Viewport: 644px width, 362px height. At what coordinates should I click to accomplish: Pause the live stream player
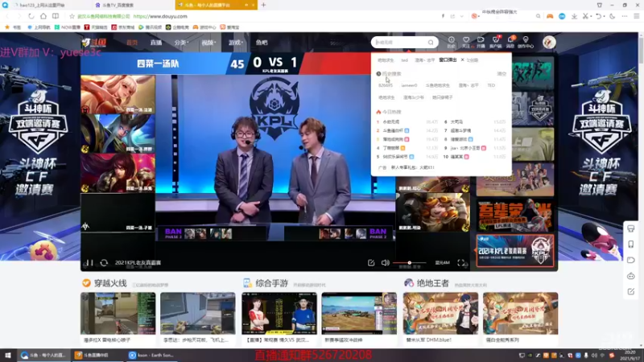coord(89,263)
